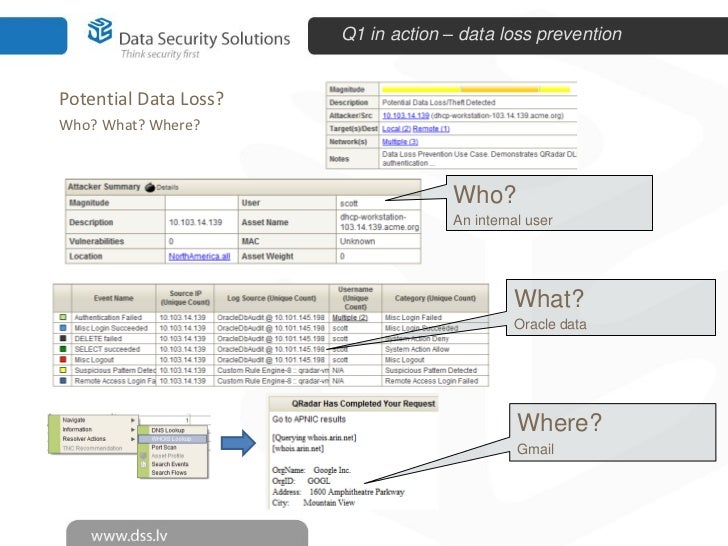Click 'Address: 1600 Amphitheatre Parkway' line
The height and width of the screenshot is (546, 728).
tap(338, 492)
